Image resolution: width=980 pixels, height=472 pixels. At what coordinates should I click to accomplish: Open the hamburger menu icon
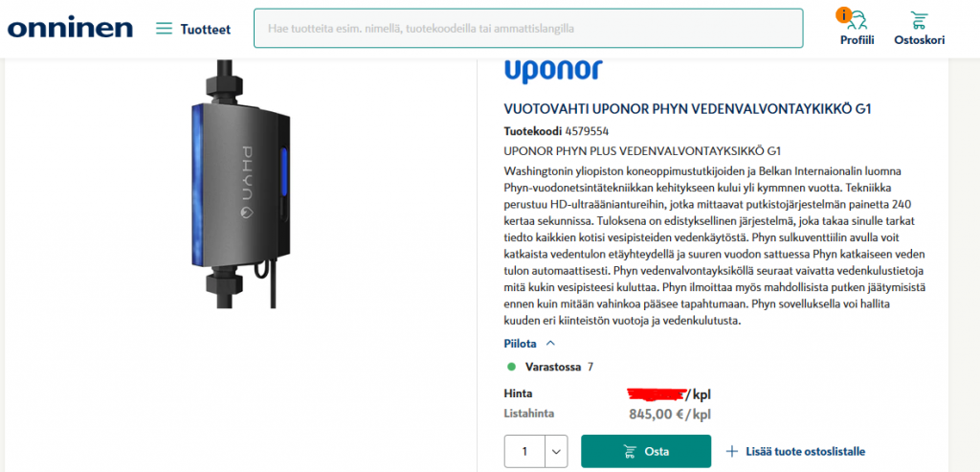click(164, 29)
